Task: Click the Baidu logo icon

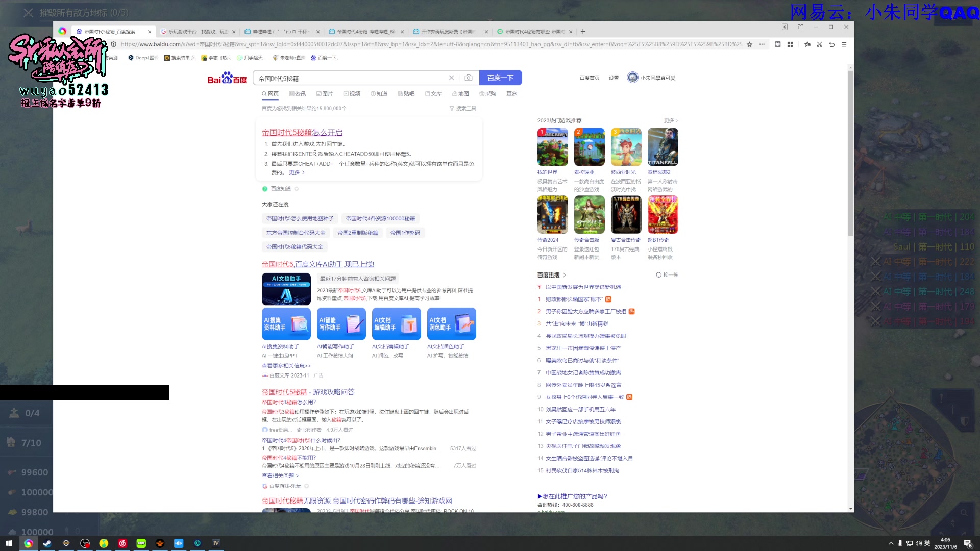Action: pyautogui.click(x=227, y=78)
